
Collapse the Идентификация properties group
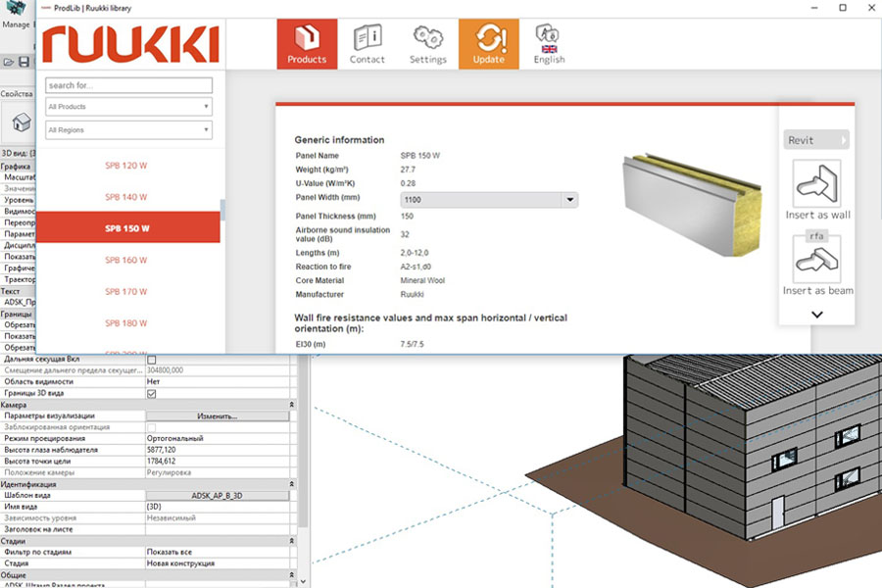point(292,484)
